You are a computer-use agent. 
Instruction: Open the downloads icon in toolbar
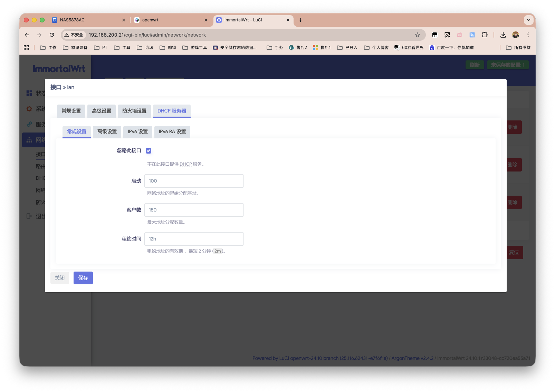503,35
